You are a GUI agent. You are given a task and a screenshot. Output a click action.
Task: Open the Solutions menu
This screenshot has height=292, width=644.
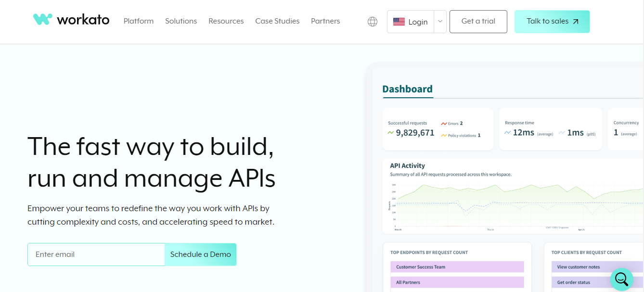[181, 21]
